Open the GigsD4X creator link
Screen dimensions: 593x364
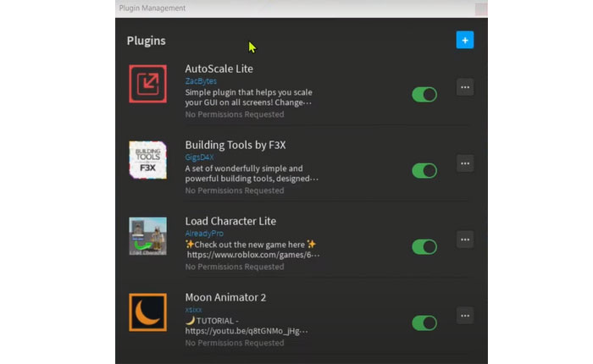[x=199, y=157]
